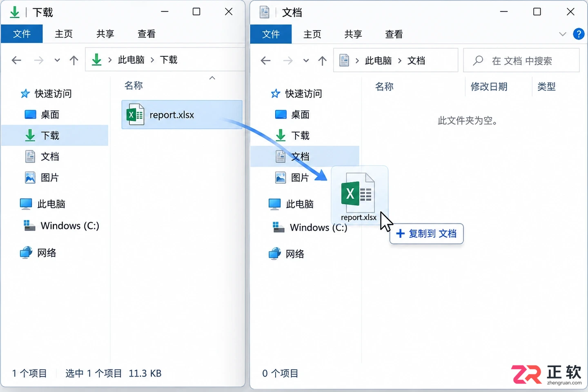Select 图片 in the 下载 window sidebar
The height and width of the screenshot is (392, 588).
pos(42,178)
